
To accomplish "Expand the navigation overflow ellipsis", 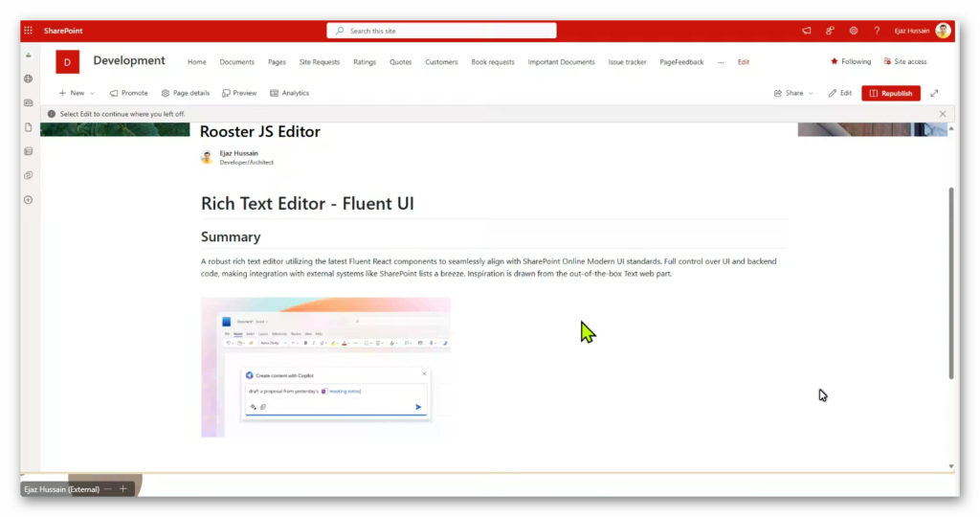I will [x=721, y=62].
